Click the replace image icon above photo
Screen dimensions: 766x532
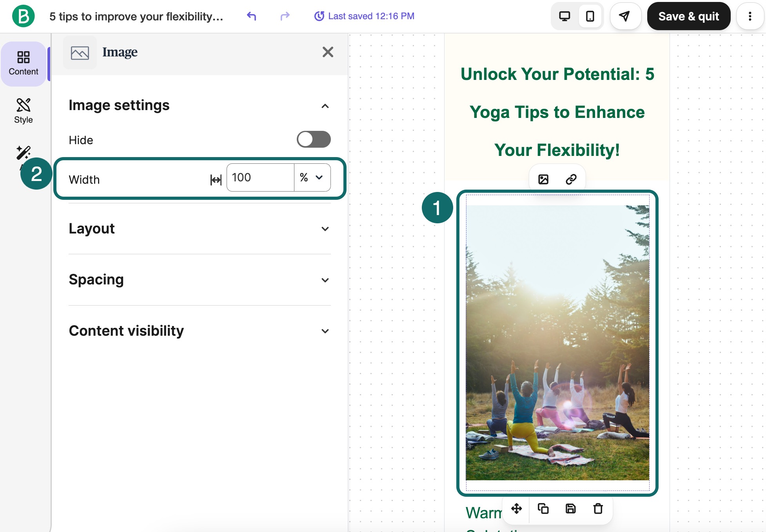[543, 179]
